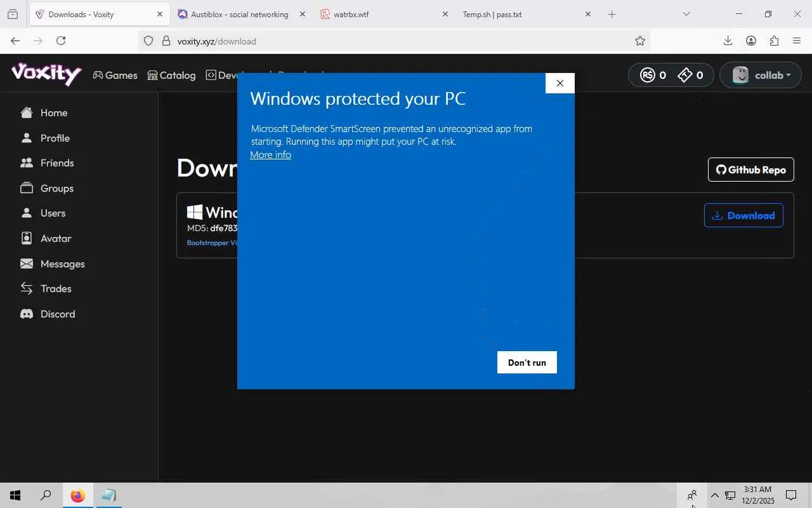Open Windows taskbar search
The image size is (812, 508).
(x=46, y=495)
